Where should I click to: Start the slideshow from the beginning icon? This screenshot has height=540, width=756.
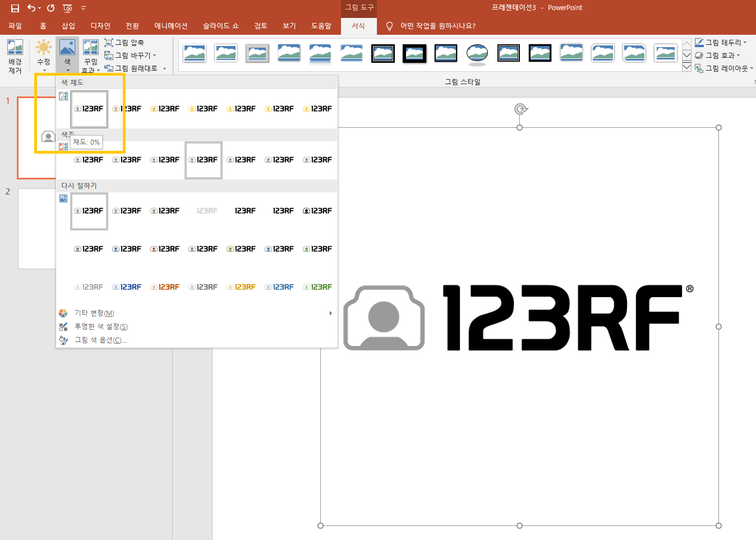68,8
